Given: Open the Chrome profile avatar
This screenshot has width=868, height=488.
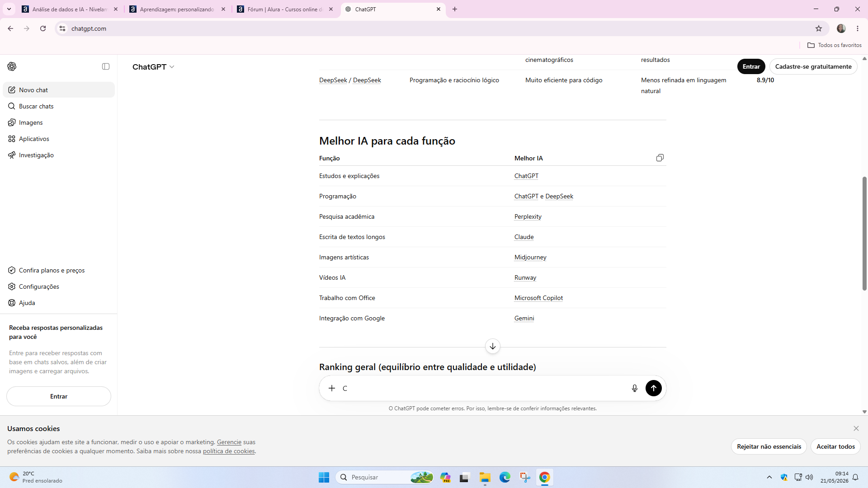Looking at the screenshot, I should point(841,28).
